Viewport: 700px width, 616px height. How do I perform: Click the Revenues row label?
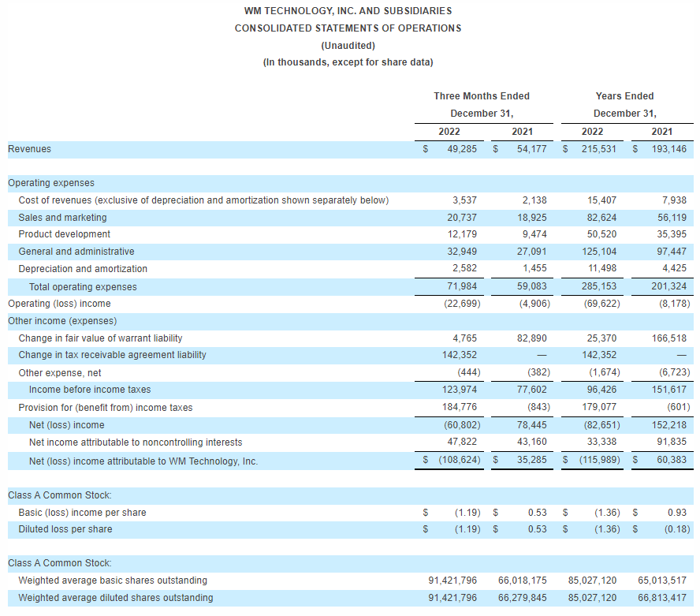(x=29, y=149)
